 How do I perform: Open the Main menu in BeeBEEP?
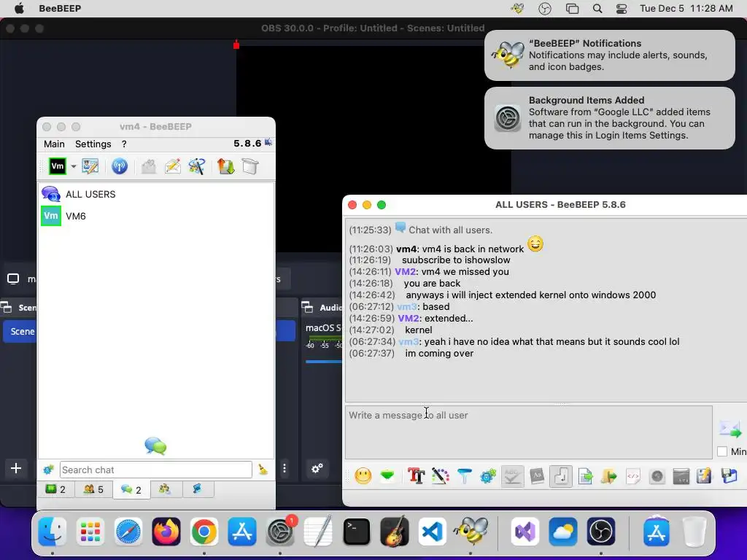pyautogui.click(x=54, y=144)
